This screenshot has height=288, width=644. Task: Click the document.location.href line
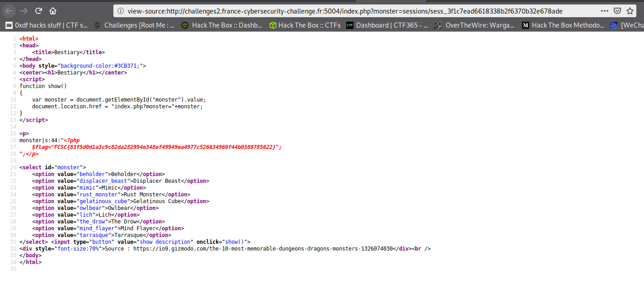[118, 107]
